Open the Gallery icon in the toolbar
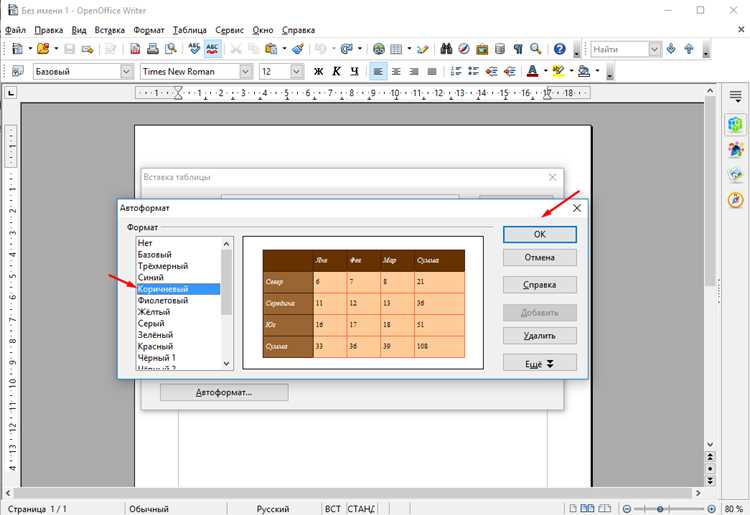 pos(482,49)
